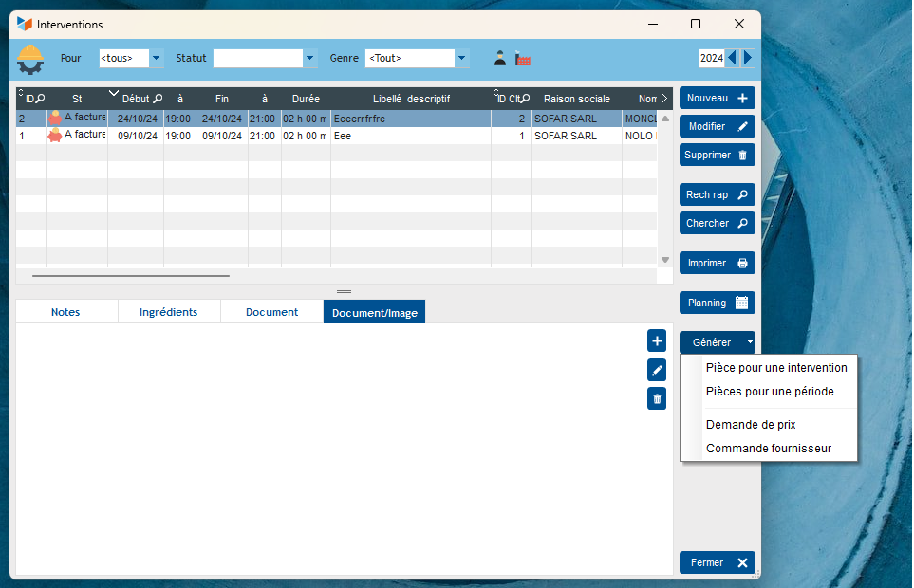Click the add plus icon in document panel
Screen dimensions: 914x588
pos(657,341)
